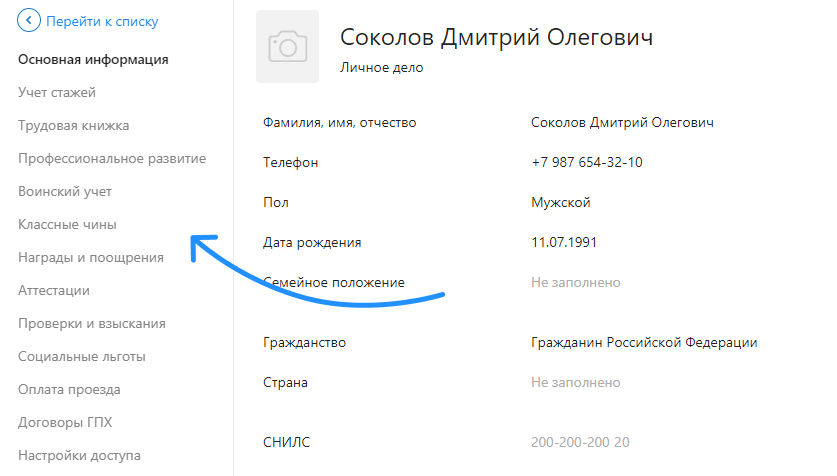Click the phone value "+7 987 654-32-10"
This screenshot has width=837, height=476.
tap(587, 162)
